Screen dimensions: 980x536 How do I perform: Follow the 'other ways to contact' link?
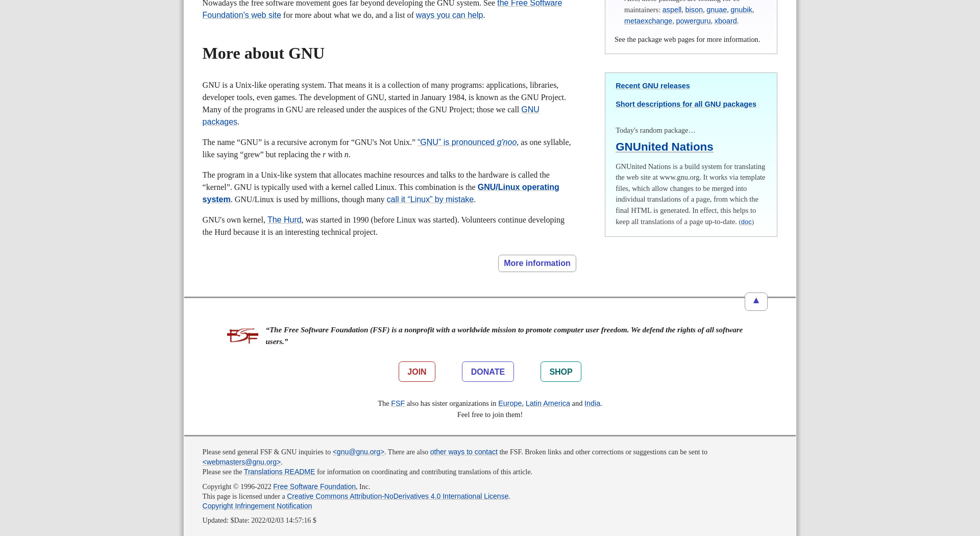coord(463,452)
